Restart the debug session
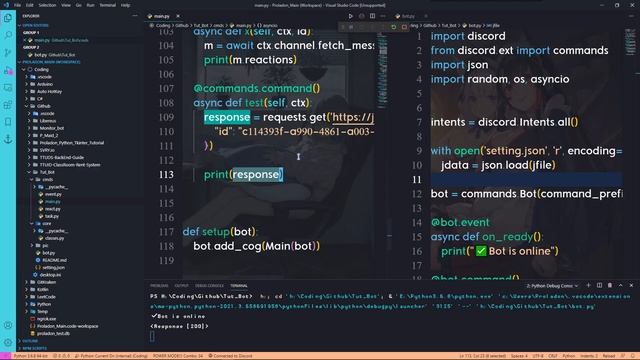Viewport: 640px width, 360px height. click(393, 27)
